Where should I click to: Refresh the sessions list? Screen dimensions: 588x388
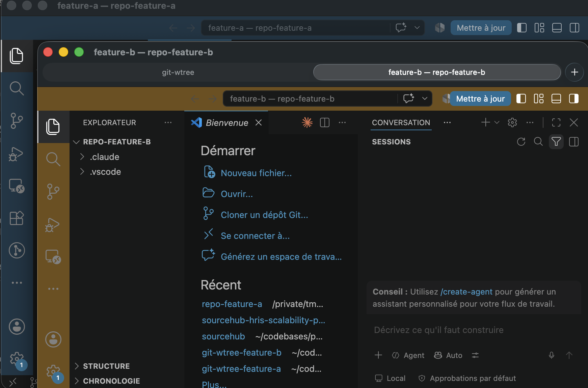pos(521,142)
